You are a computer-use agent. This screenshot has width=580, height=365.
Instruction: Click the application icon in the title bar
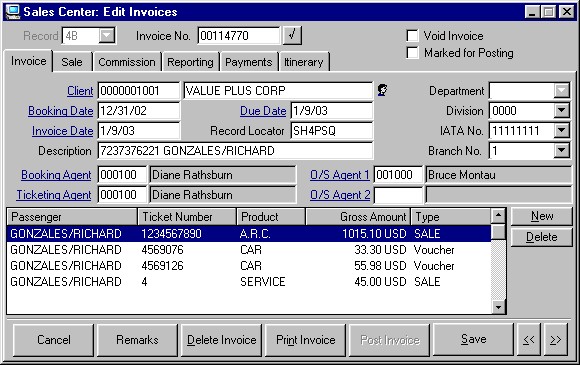13,12
